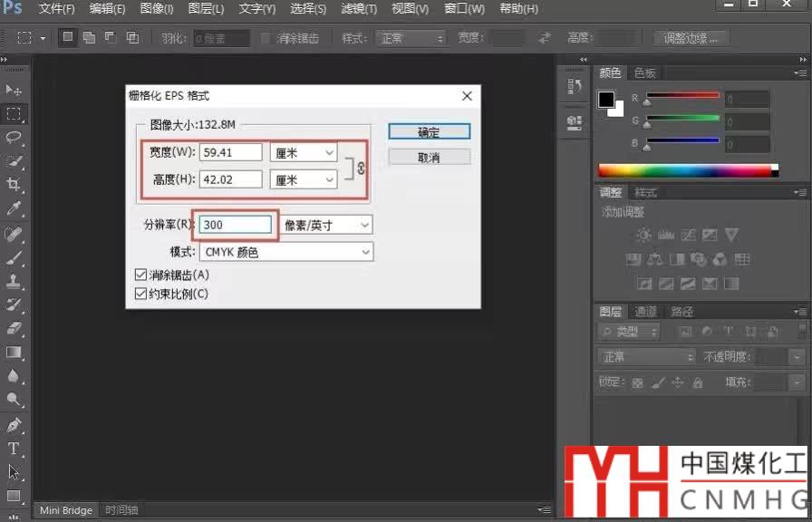Expand the 模式 CMYK 颜色 dropdown
Viewport: 812px width, 522px height.
pos(285,252)
